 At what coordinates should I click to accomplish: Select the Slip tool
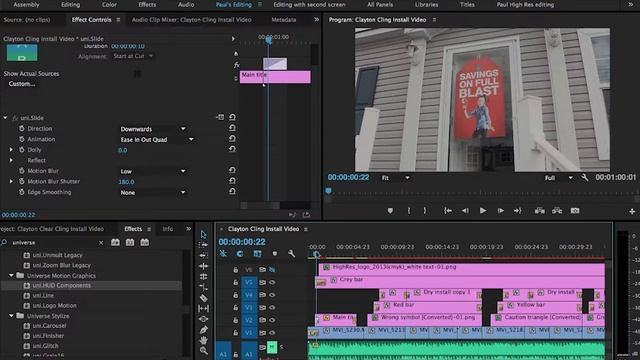point(203,309)
